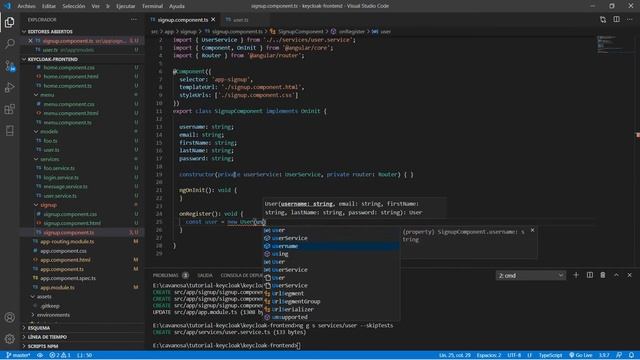Open notifications bell in status bar
This screenshot has width=640, height=360.
point(631,355)
